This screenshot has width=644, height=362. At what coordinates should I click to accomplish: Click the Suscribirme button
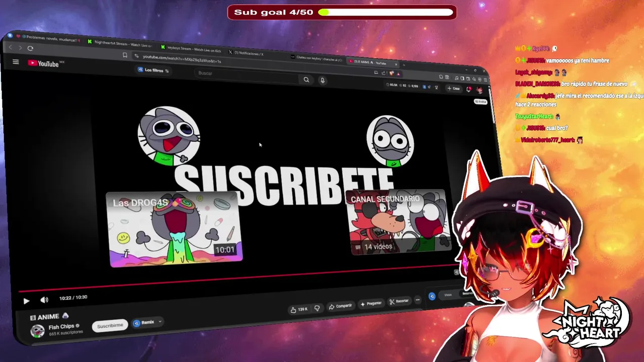(110, 326)
